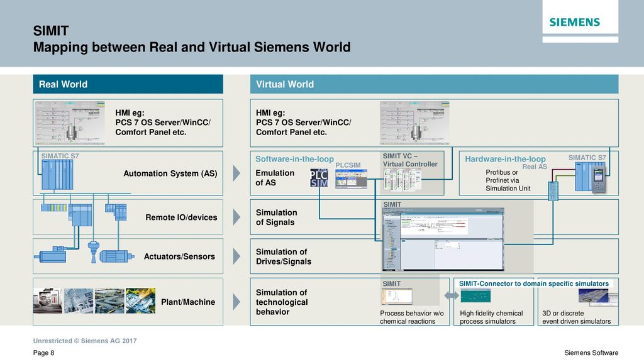Click the yellow remote IO module icon
The width and height of the screenshot is (644, 362).
pos(54,207)
